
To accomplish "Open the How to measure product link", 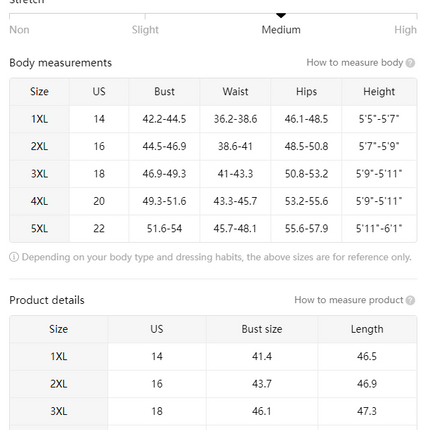I will pos(349,300).
